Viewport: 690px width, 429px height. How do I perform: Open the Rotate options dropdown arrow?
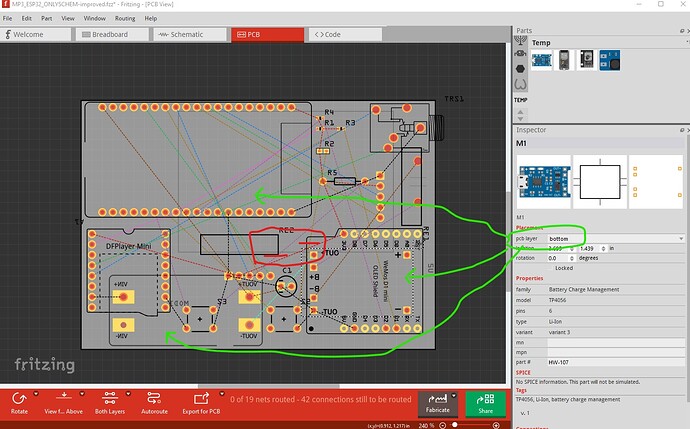[x=36, y=394]
